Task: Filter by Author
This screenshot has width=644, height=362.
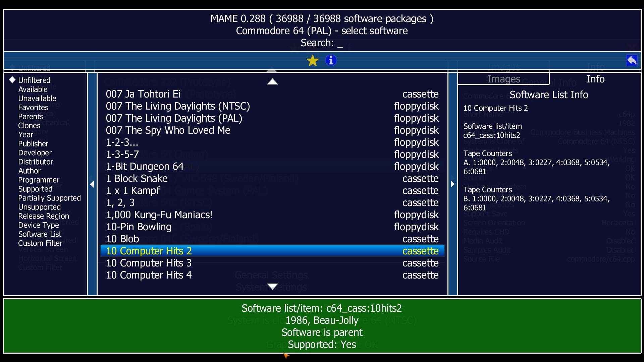Action: click(30, 171)
